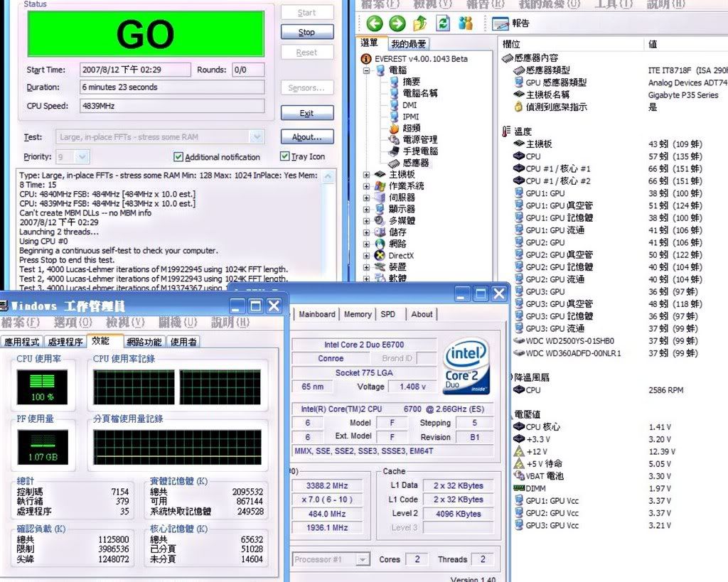Image resolution: width=728 pixels, height=582 pixels.
Task: Go forward with EVEREST's green right arrow
Action: (x=397, y=23)
